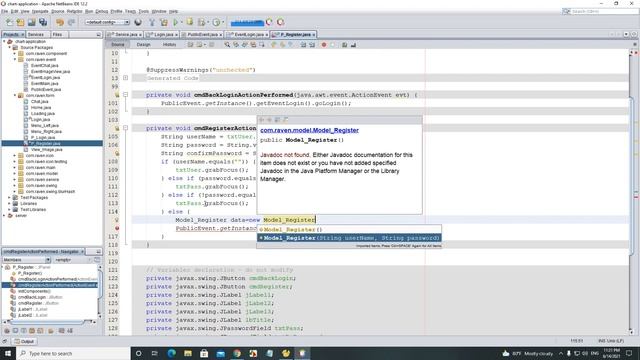This screenshot has height=360, width=640.
Task: Switch editor to History view
Action: 169,44
